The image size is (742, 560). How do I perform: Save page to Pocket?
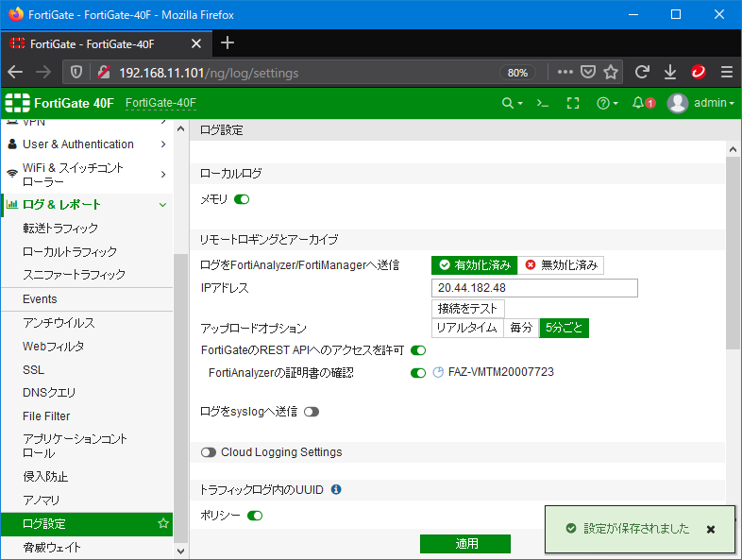pos(588,72)
